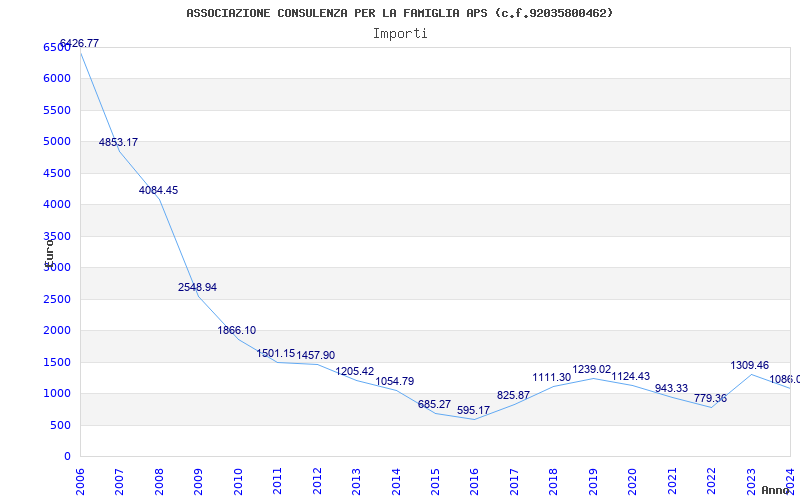
Task: Click the 2009 x-axis year label
Action: 198,481
